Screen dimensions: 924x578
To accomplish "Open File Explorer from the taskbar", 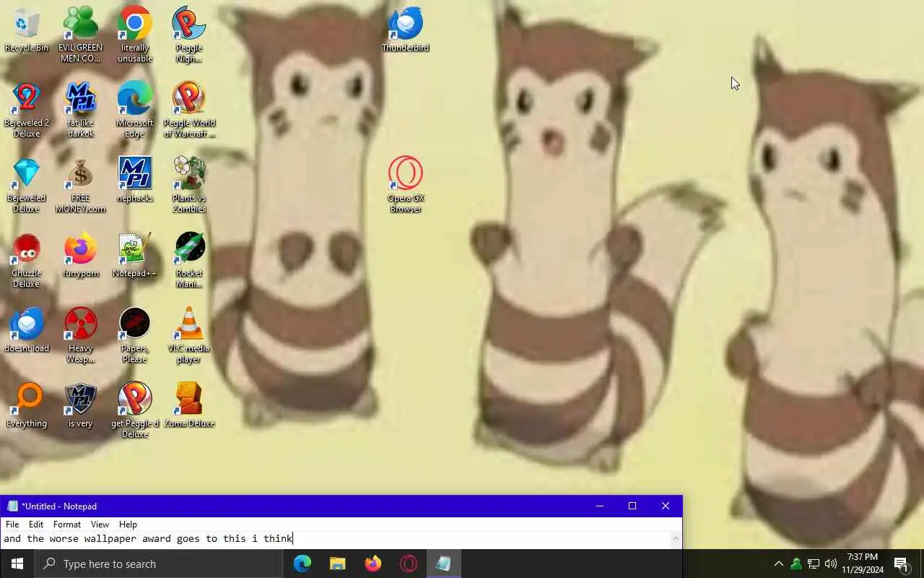I will (x=337, y=564).
